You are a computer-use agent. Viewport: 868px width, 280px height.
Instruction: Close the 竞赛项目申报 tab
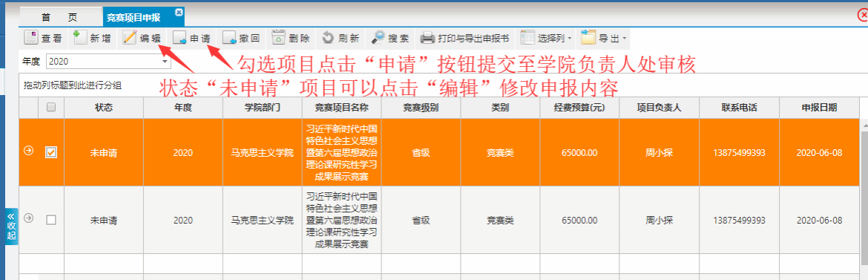click(178, 12)
